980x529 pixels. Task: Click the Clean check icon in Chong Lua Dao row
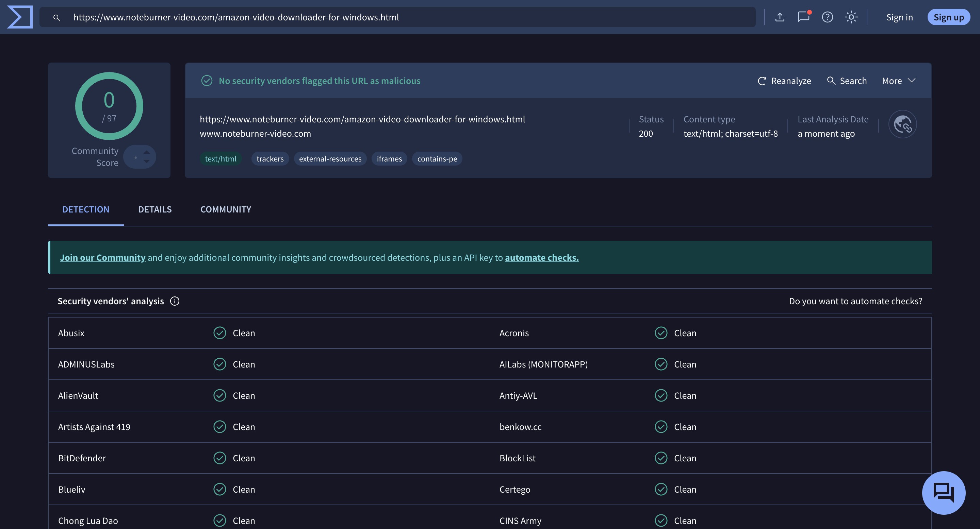click(x=219, y=521)
